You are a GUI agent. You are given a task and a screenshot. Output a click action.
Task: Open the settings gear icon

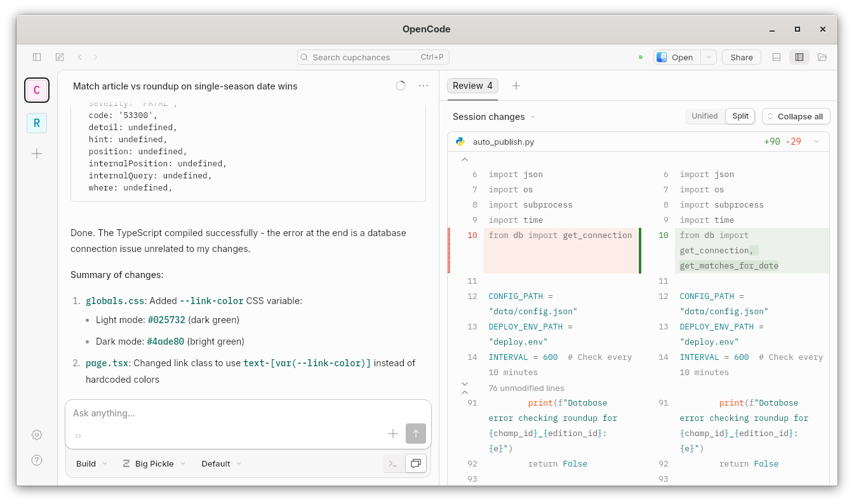(37, 435)
